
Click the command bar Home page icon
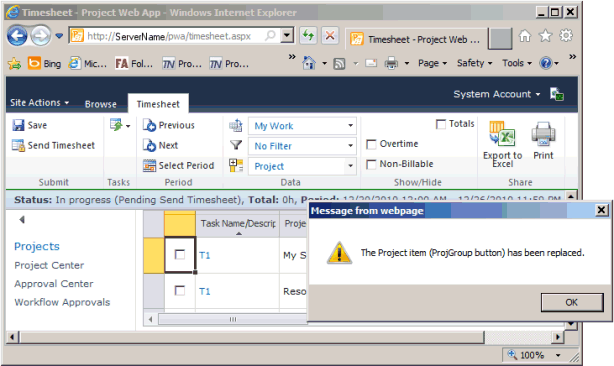point(309,63)
